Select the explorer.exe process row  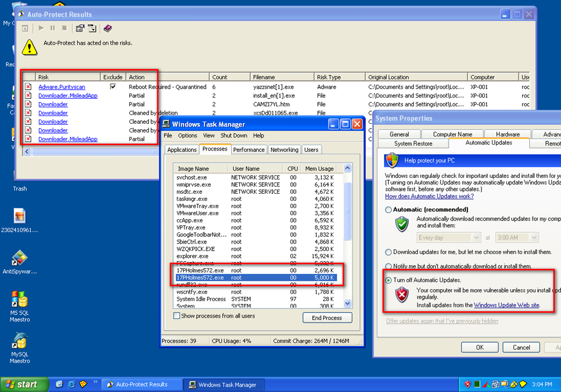[x=255, y=256]
